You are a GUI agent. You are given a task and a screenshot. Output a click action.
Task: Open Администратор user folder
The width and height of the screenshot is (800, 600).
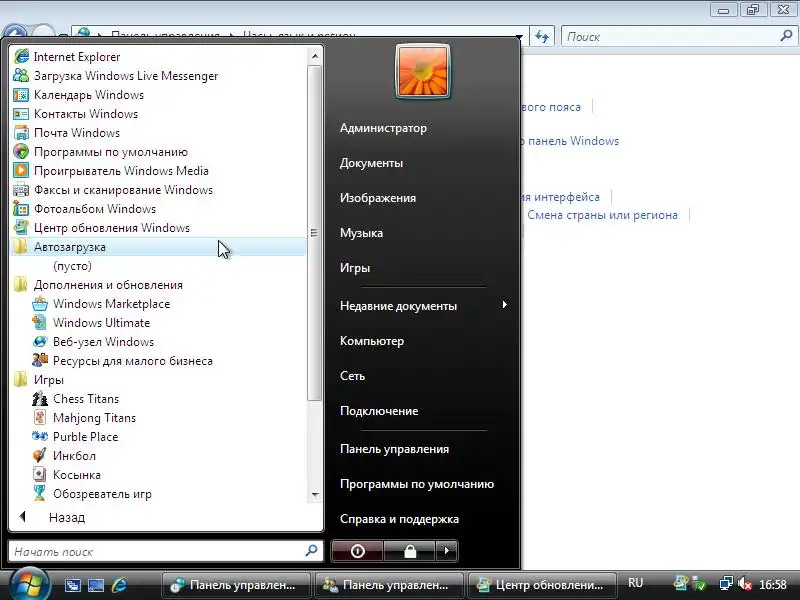coord(383,128)
